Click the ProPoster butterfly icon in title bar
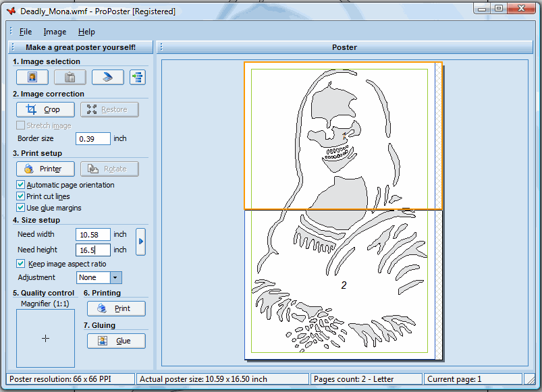 pyautogui.click(x=11, y=11)
